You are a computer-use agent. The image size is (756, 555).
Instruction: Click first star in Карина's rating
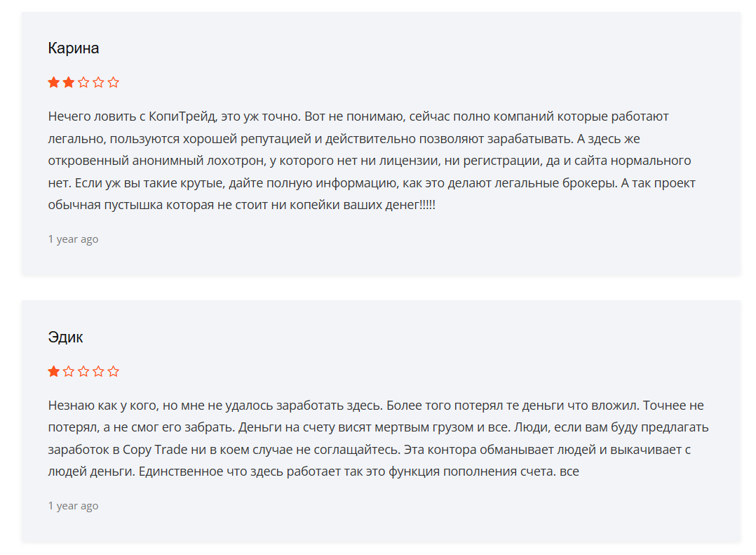pyautogui.click(x=53, y=82)
